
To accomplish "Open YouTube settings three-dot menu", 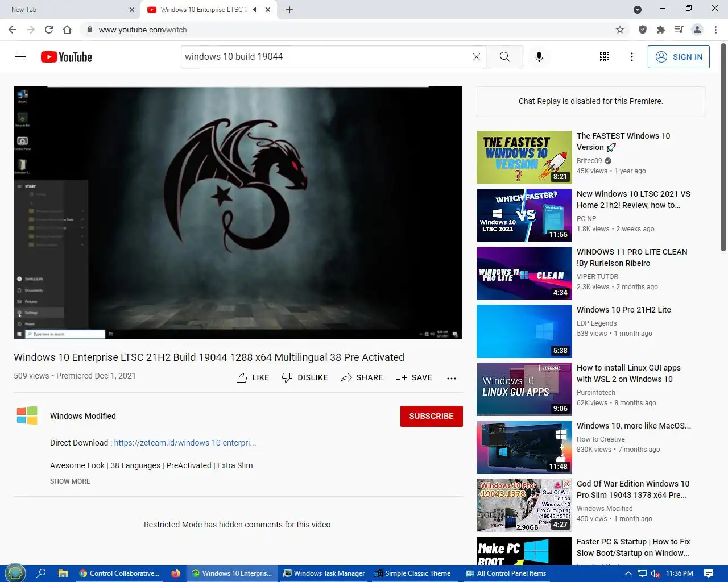I will click(632, 57).
